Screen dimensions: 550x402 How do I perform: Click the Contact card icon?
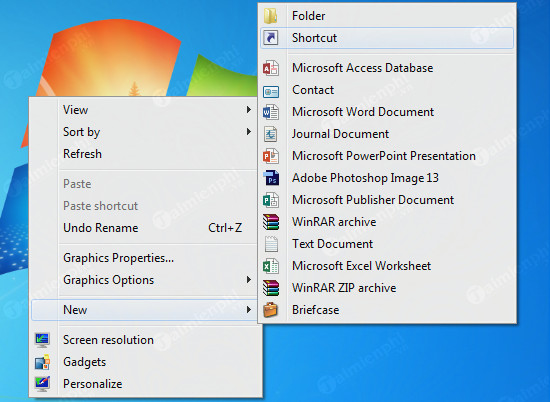point(271,92)
